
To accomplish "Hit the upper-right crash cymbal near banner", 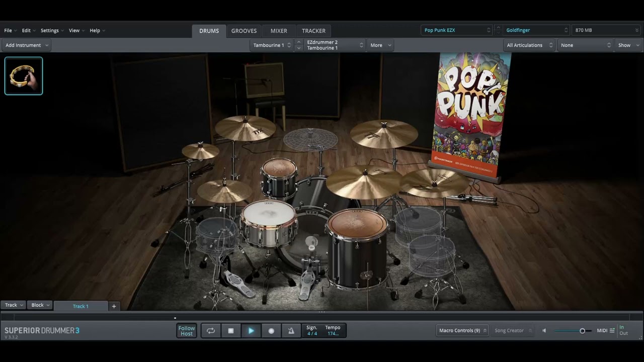I will 384,134.
